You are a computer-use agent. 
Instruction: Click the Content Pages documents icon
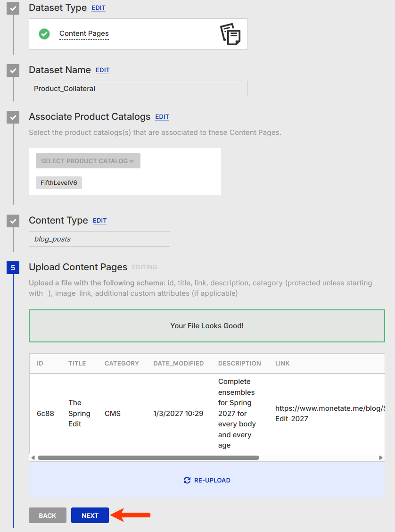click(x=230, y=34)
